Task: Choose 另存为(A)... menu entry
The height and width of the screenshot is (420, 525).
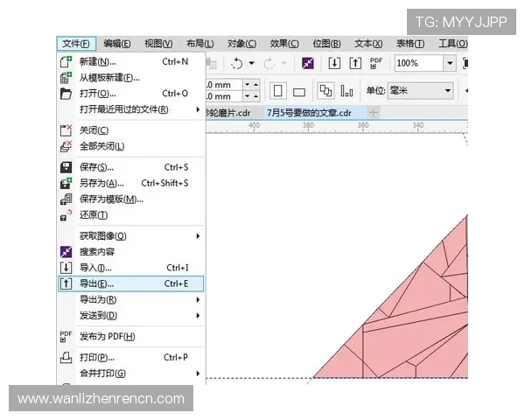Action: (131, 183)
